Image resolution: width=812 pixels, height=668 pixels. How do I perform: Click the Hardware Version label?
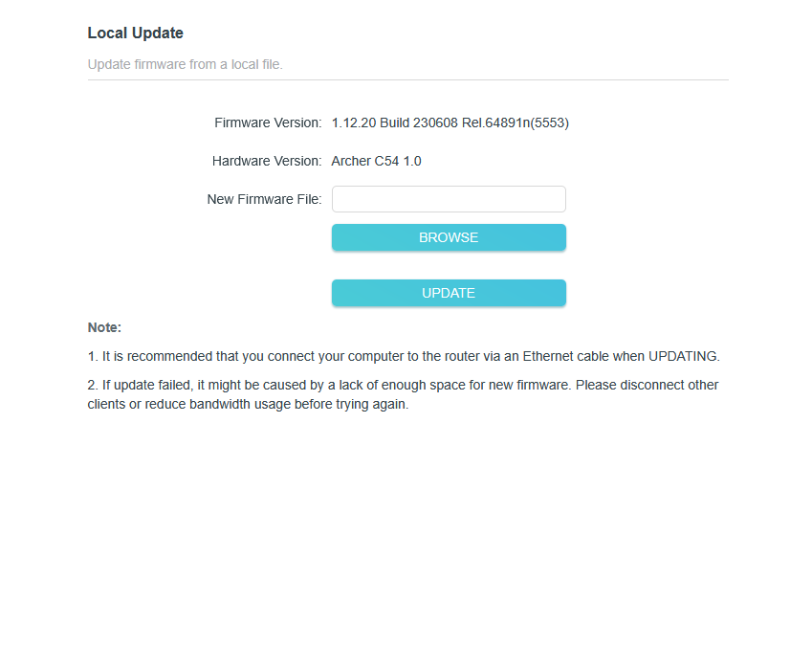pos(267,161)
